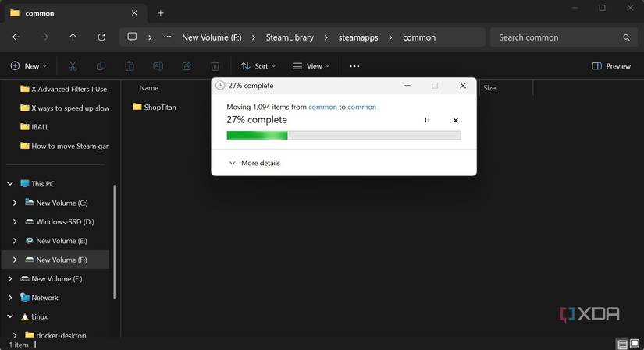Click the Share icon in toolbar

(x=187, y=66)
